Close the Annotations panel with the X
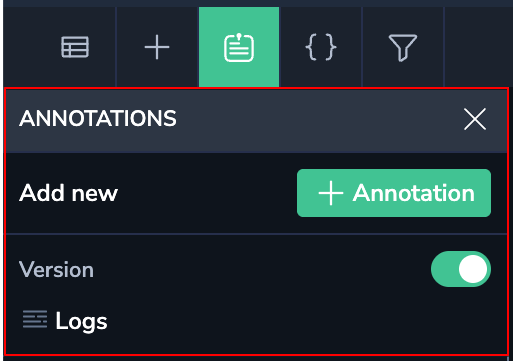The width and height of the screenshot is (513, 361). click(x=475, y=119)
